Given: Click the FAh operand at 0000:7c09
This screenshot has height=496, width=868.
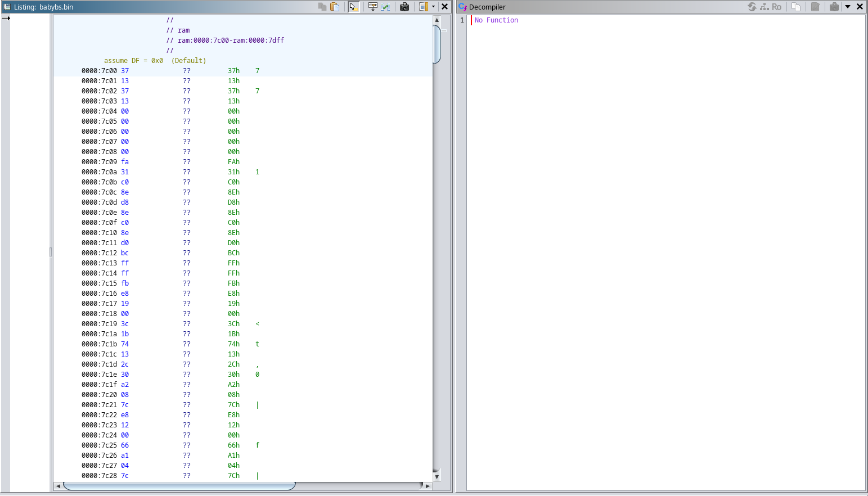Looking at the screenshot, I should [233, 162].
